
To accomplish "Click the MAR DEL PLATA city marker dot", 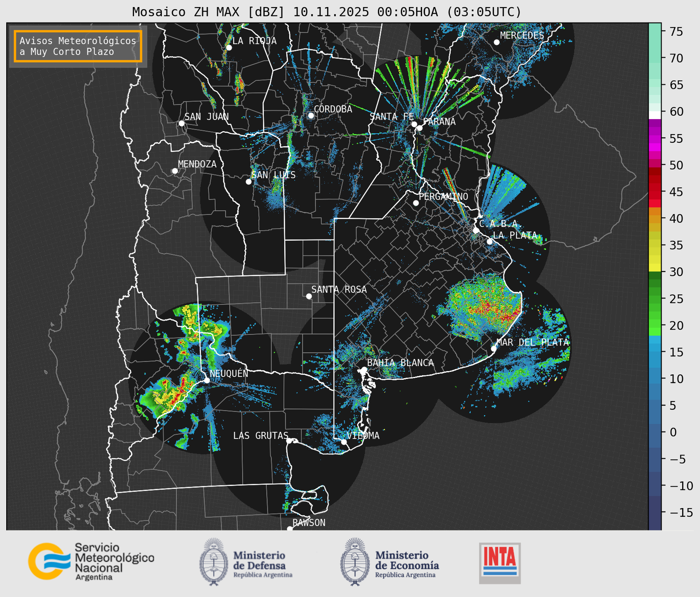I will coord(494,349).
